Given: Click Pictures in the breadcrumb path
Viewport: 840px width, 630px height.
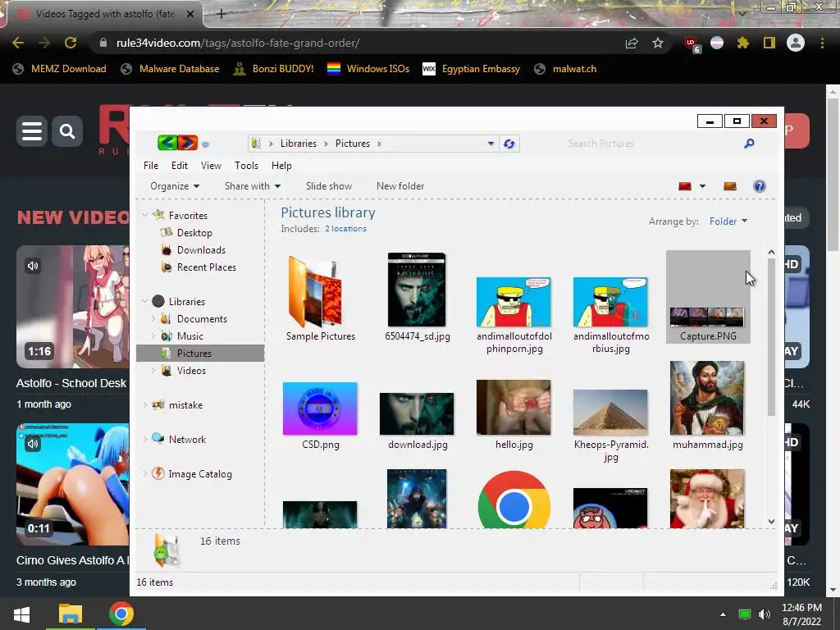Looking at the screenshot, I should 353,144.
